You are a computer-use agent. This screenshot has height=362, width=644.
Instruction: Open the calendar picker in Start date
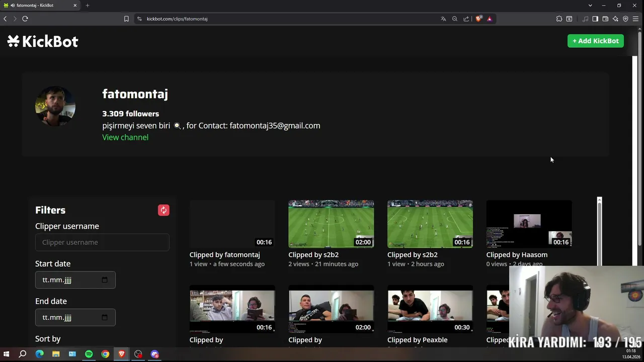(x=105, y=280)
